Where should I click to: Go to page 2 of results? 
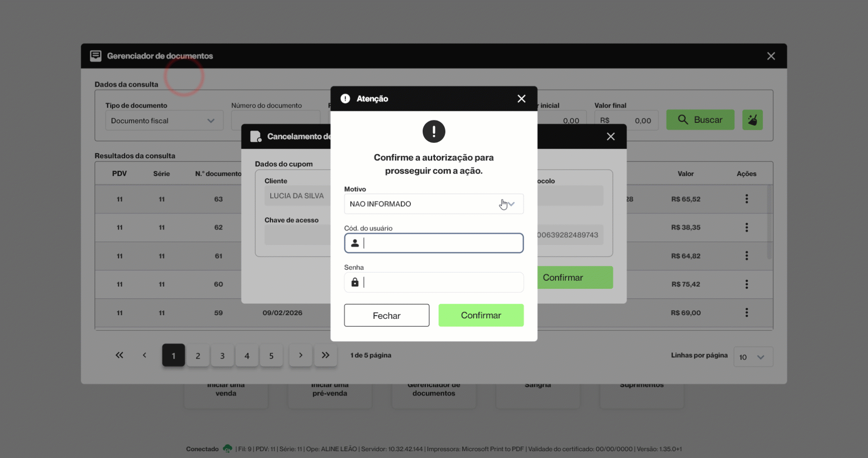point(198,355)
